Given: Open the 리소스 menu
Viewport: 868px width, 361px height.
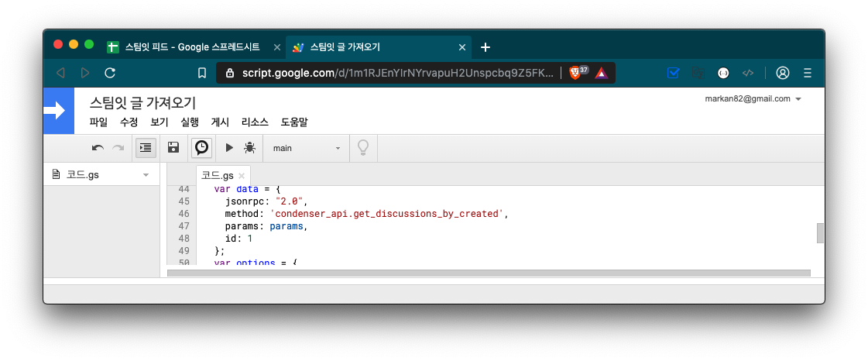Looking at the screenshot, I should (255, 122).
